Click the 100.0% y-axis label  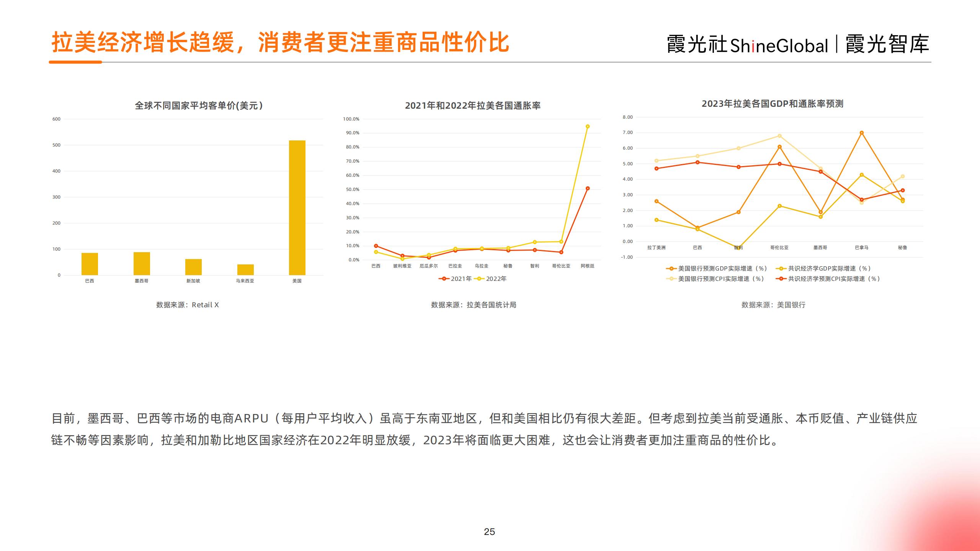tap(351, 119)
